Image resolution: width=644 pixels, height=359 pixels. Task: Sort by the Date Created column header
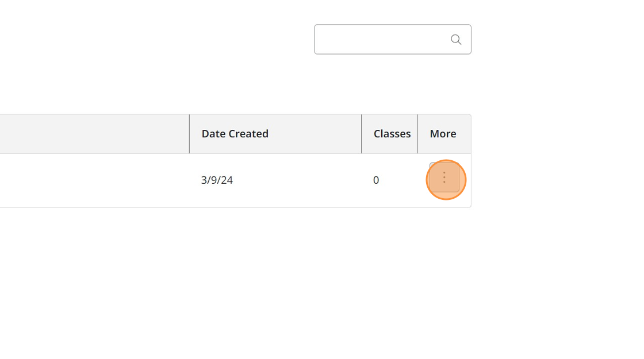[x=235, y=134]
